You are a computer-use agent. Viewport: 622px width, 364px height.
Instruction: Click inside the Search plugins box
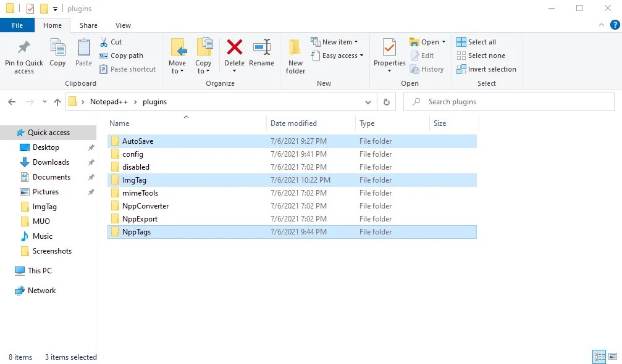[x=506, y=101]
